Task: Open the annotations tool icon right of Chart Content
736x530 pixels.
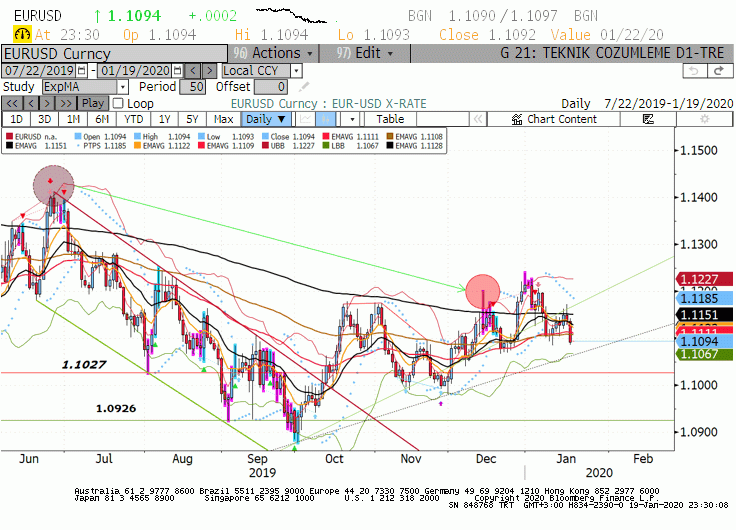Action: click(x=648, y=119)
